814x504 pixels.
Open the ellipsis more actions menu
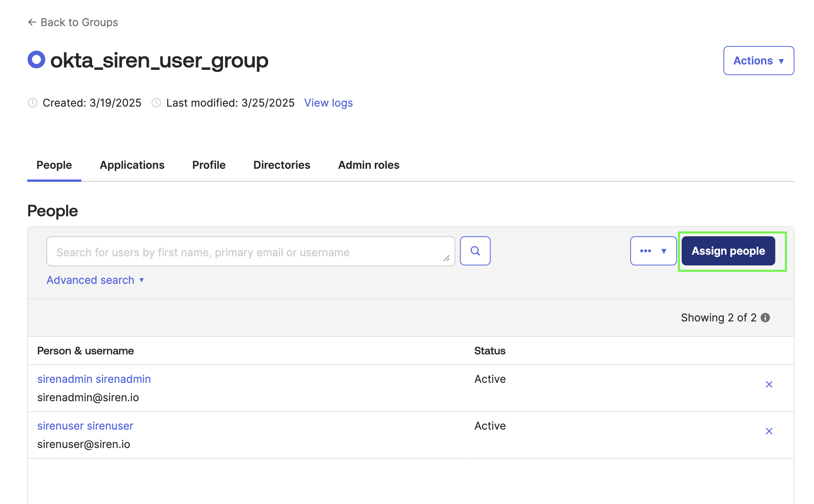(x=646, y=251)
